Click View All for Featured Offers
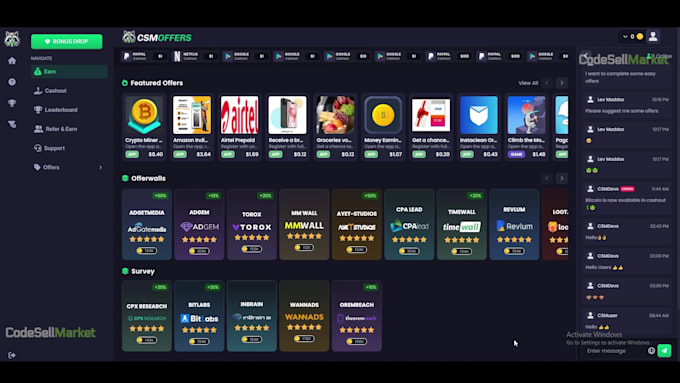Screen dimensions: 680x383 point(528,83)
